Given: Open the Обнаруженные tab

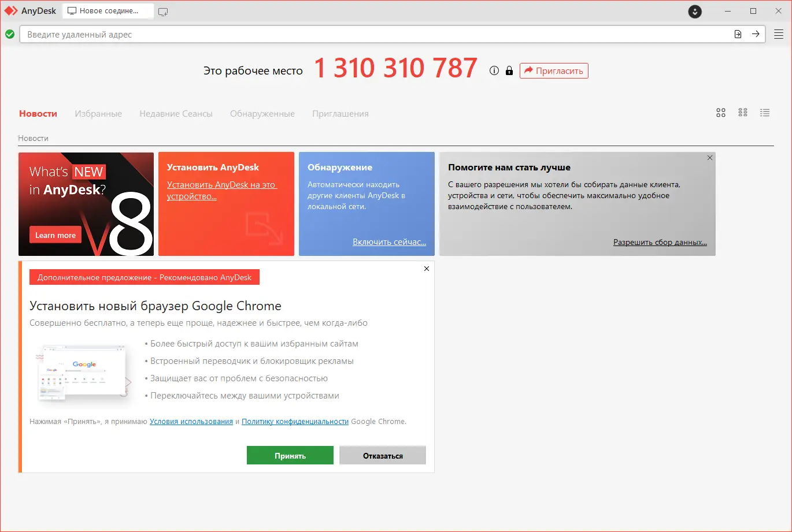Looking at the screenshot, I should tap(262, 114).
